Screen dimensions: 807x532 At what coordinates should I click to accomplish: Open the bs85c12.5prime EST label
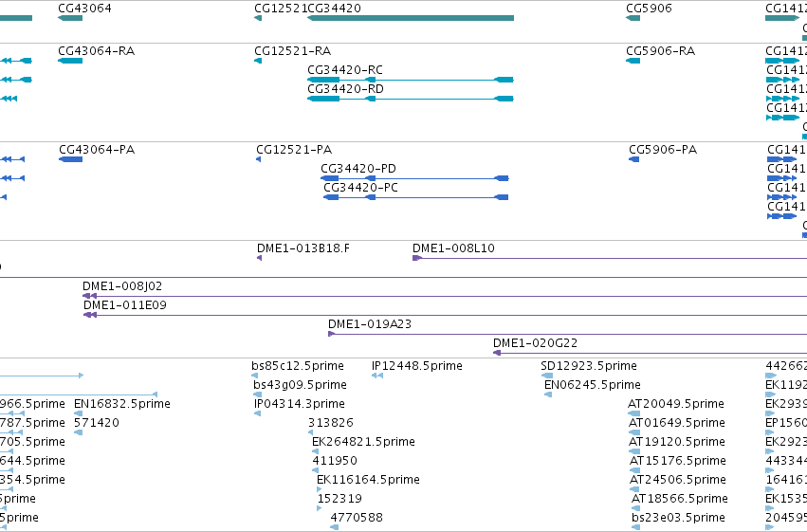298,366
